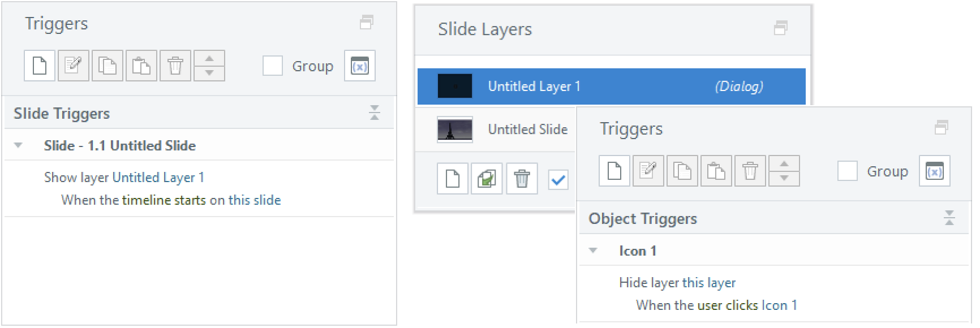Select the Untitled Layer 1 row
980x328 pixels.
pyautogui.click(x=612, y=87)
